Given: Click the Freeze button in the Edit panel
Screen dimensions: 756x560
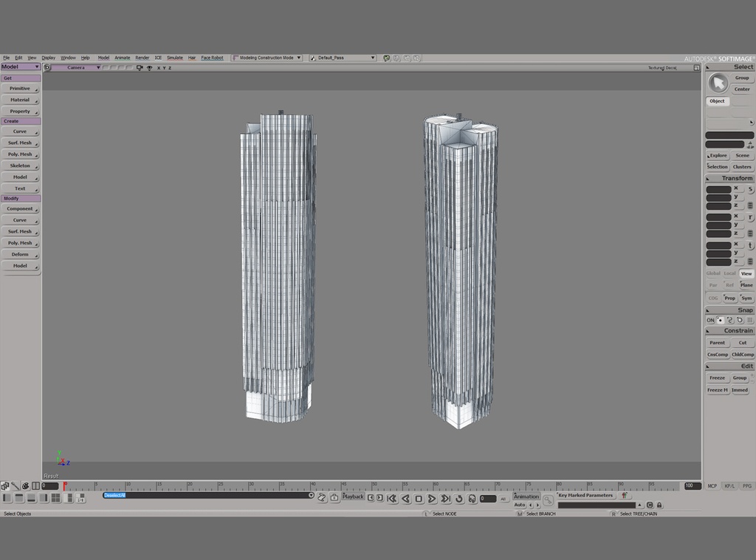Looking at the screenshot, I should (x=717, y=378).
